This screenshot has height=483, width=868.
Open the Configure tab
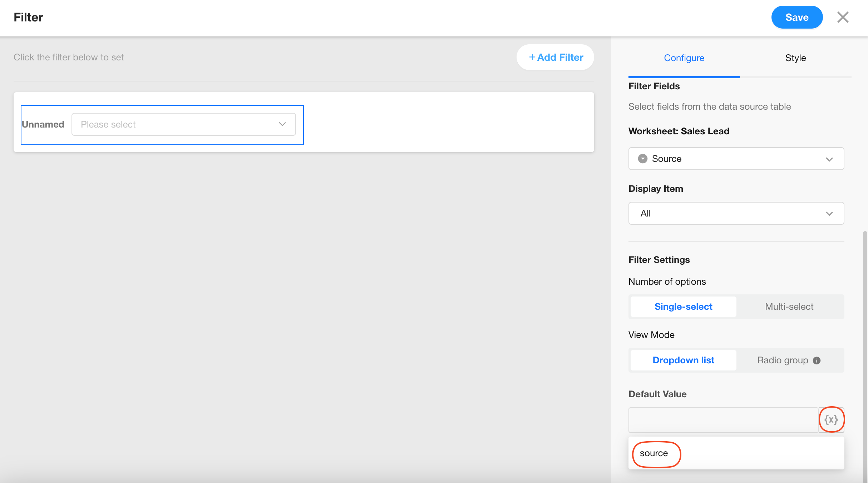(684, 58)
